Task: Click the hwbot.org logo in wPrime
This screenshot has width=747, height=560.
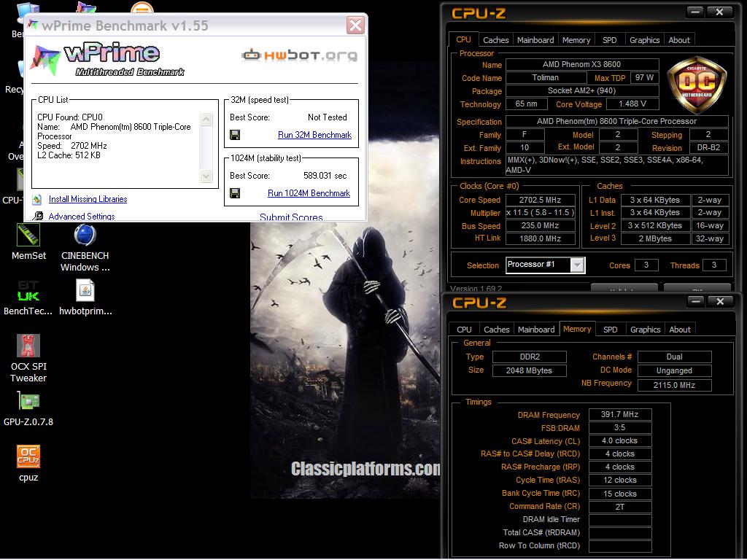Action: 300,55
